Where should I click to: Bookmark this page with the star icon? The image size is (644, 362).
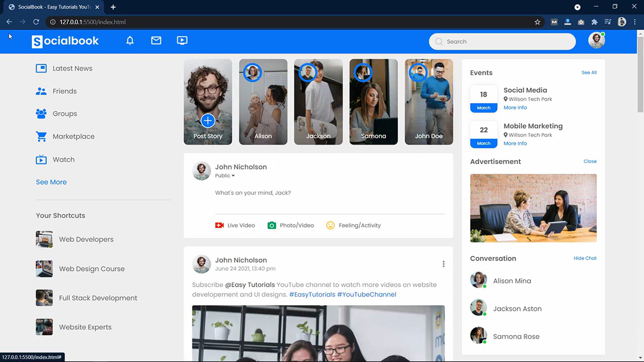point(537,22)
